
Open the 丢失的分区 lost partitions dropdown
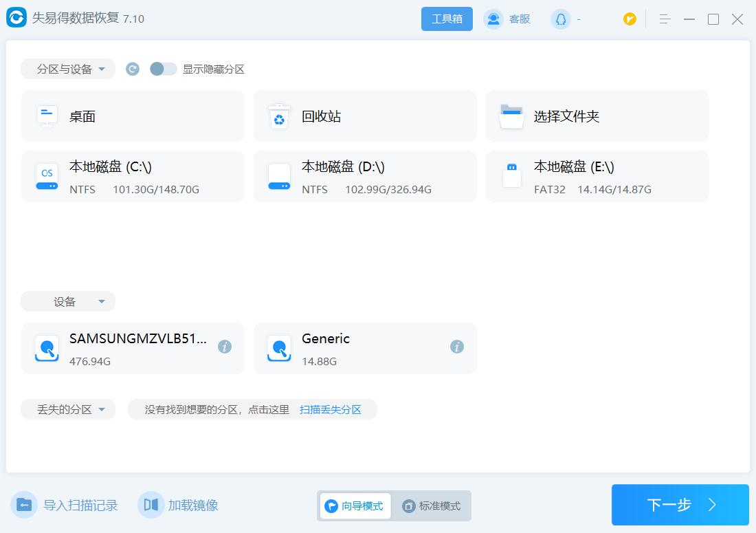pos(67,409)
